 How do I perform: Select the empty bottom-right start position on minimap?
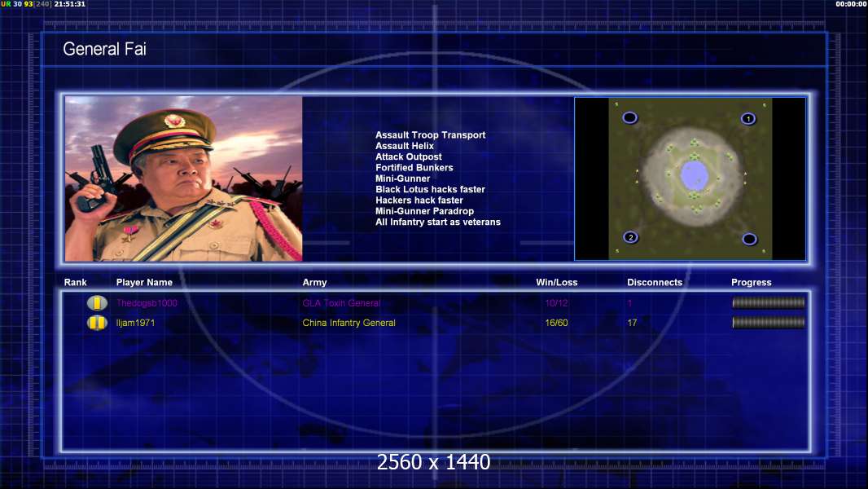point(749,239)
